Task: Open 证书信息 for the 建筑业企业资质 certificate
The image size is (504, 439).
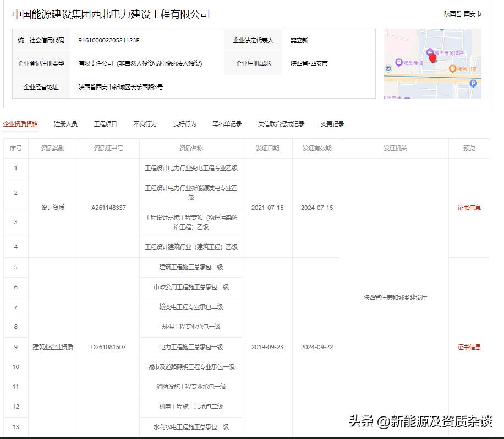Action: [x=469, y=347]
